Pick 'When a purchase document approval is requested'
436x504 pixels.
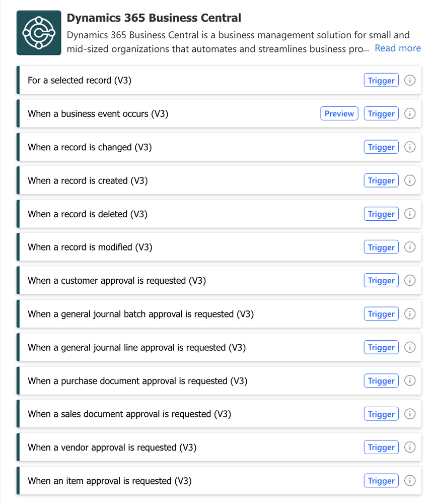coord(219,381)
